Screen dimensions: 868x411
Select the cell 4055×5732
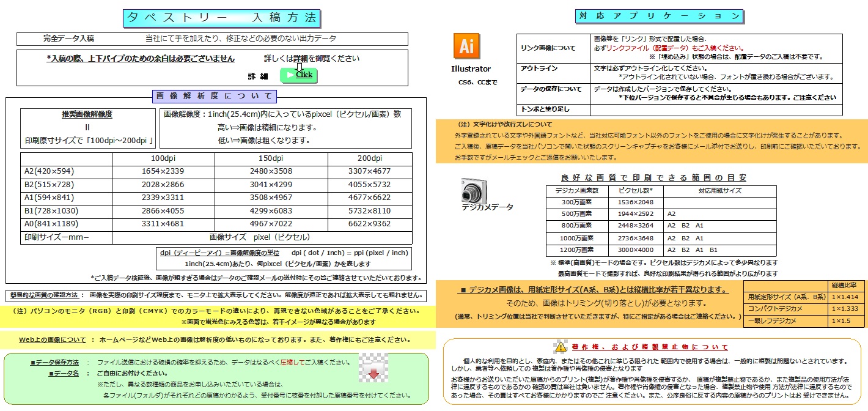pyautogui.click(x=369, y=185)
